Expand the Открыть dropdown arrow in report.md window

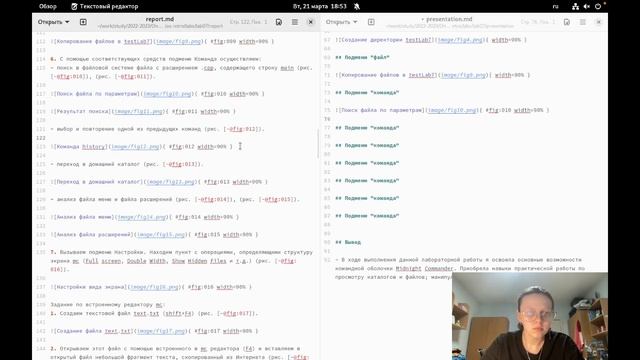pyautogui.click(x=67, y=22)
